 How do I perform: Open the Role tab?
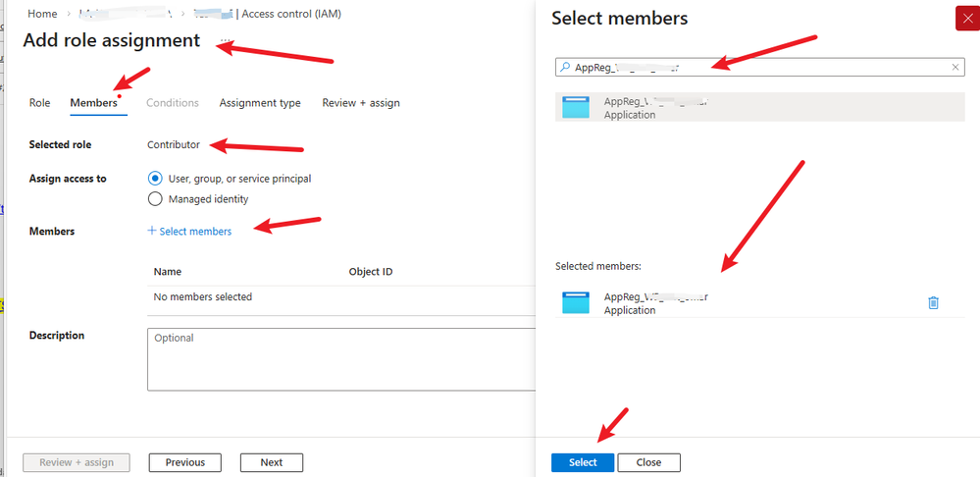point(39,102)
